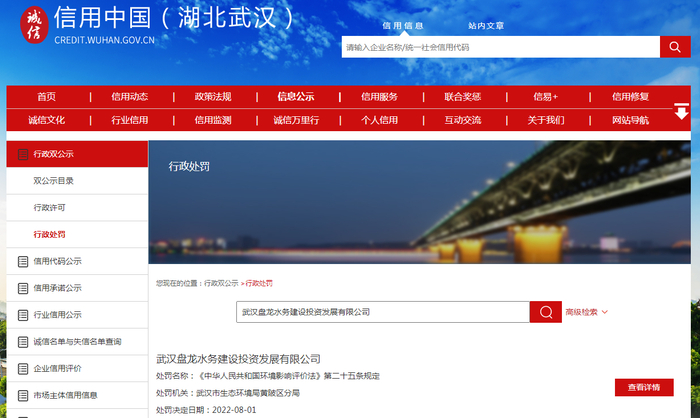Open the 信息公示 navigation item
700x418 pixels.
pos(296,97)
